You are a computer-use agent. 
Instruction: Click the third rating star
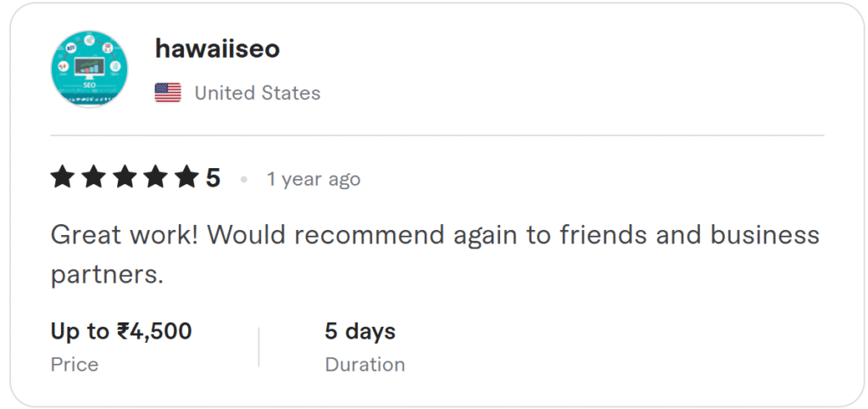[x=125, y=178]
